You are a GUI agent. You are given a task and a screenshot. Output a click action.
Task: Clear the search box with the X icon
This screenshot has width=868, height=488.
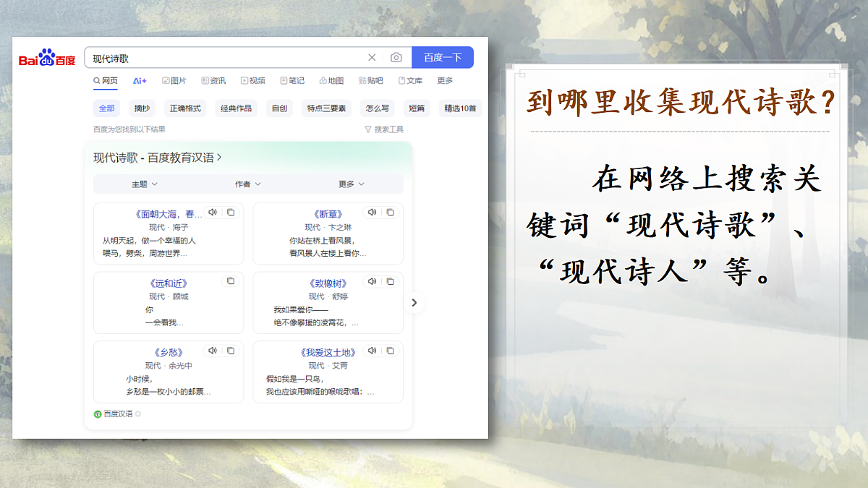point(372,57)
